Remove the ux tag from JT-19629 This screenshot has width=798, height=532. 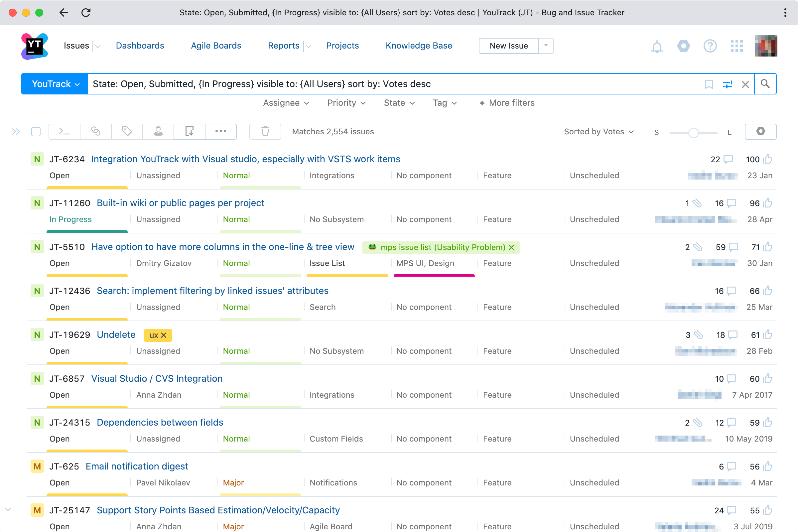coord(164,335)
